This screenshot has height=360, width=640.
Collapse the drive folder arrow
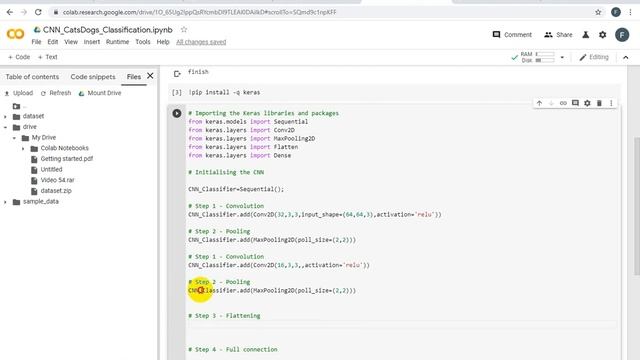click(x=5, y=127)
